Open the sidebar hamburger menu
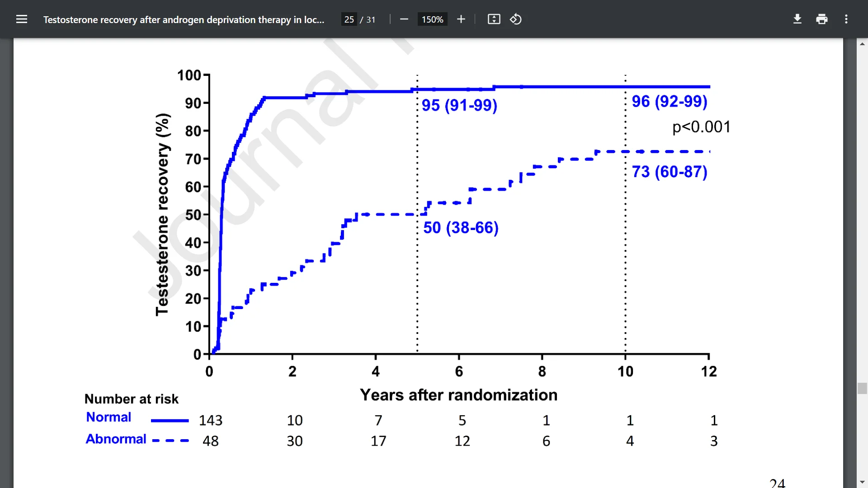Viewport: 868px width, 488px height. tap(22, 19)
